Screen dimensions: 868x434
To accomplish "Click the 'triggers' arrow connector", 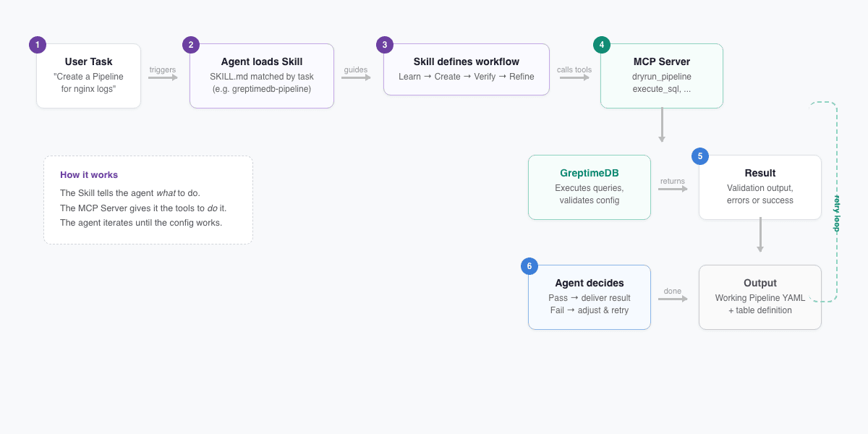I will [x=163, y=77].
